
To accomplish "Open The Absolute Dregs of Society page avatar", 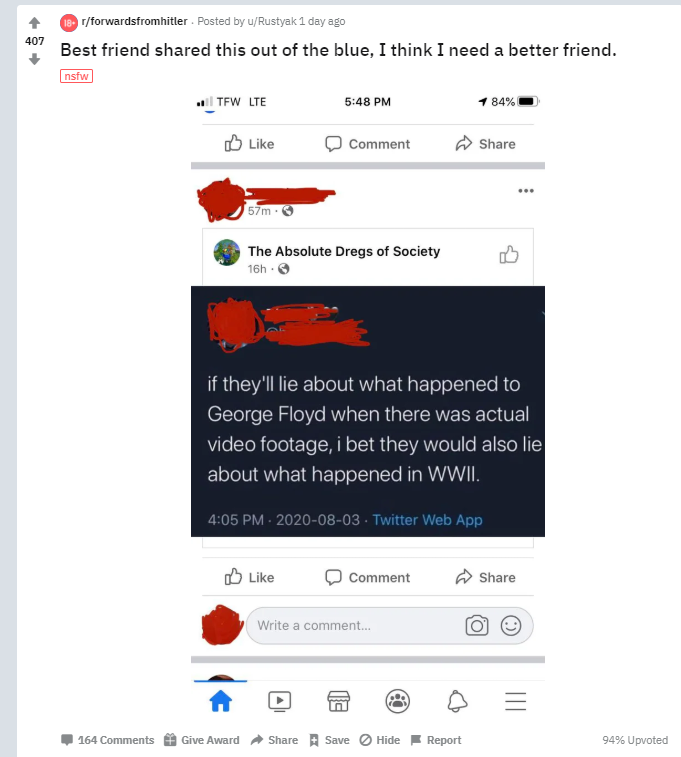I will 227,252.
